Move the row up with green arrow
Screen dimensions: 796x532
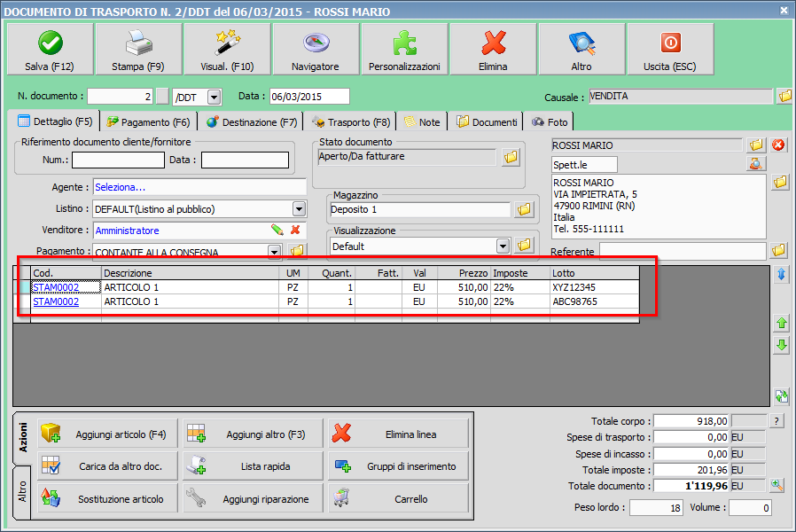click(x=781, y=324)
